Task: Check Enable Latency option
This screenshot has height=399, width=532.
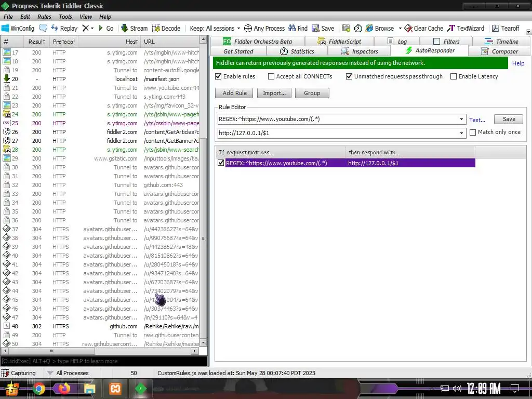Action: [453, 76]
